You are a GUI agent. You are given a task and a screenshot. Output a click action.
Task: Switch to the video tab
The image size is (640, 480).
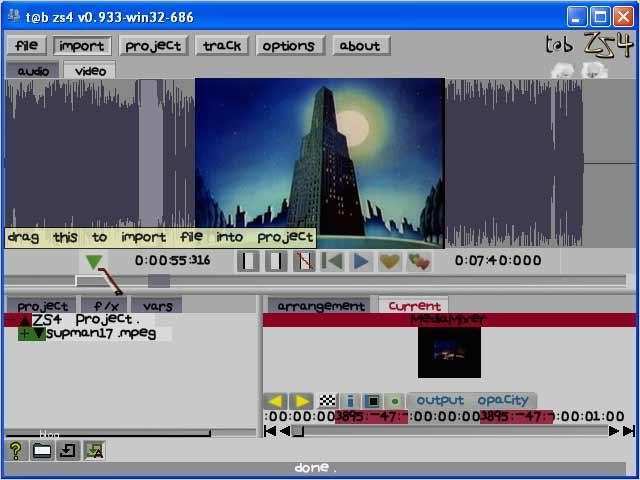tap(90, 71)
